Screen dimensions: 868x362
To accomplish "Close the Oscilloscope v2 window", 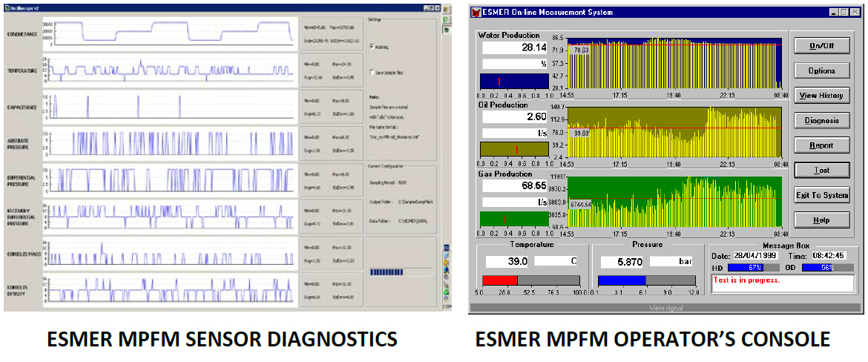I will pos(436,8).
